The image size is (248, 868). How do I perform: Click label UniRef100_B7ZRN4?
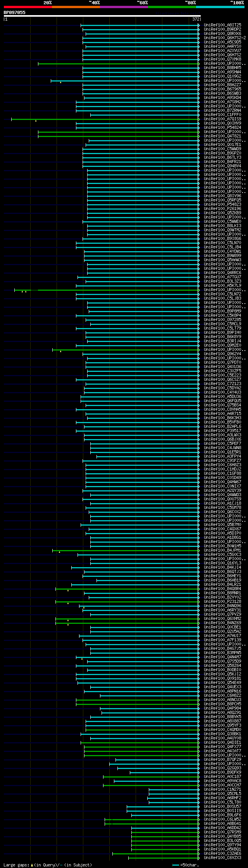point(222,110)
